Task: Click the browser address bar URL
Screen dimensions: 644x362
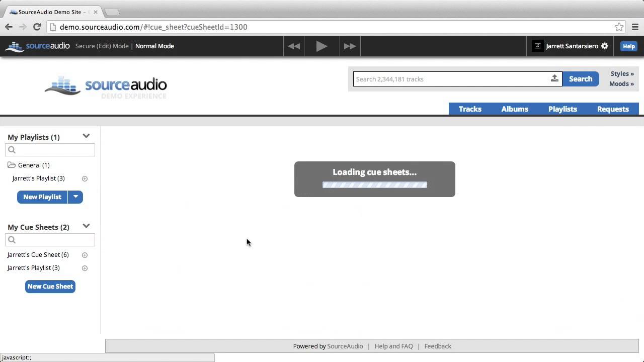Action: 153,27
